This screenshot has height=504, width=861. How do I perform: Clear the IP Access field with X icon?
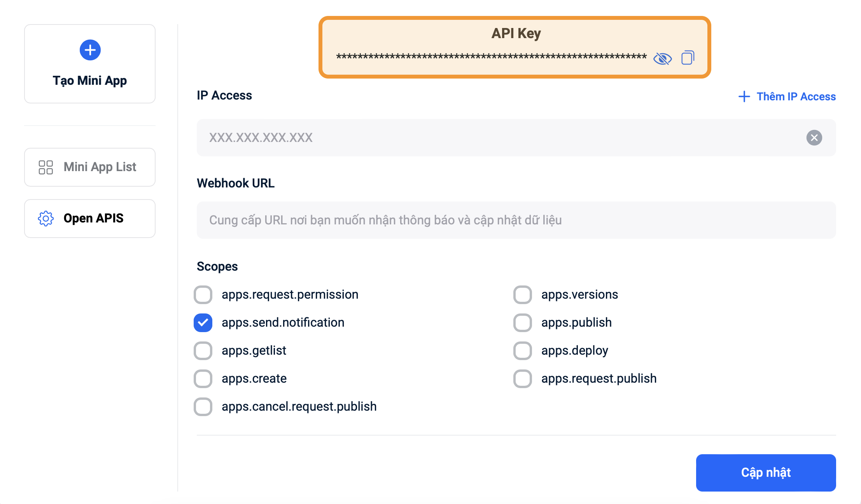[x=814, y=138]
